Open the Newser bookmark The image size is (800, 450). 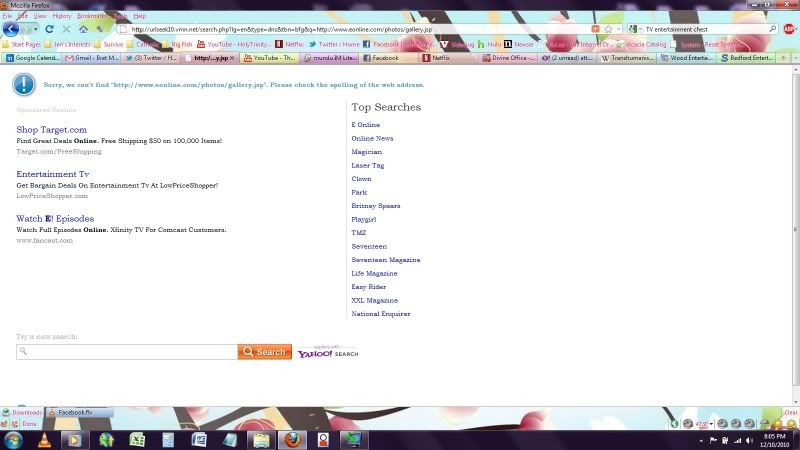[x=518, y=44]
